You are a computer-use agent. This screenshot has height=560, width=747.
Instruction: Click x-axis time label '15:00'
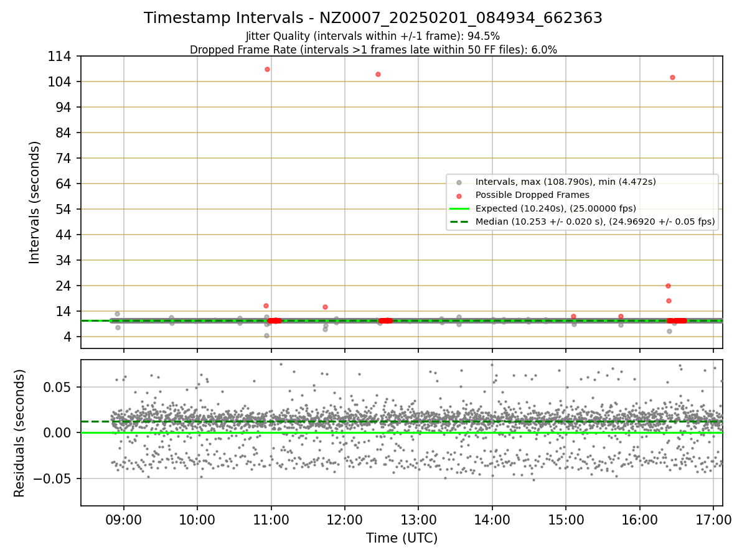tap(566, 520)
